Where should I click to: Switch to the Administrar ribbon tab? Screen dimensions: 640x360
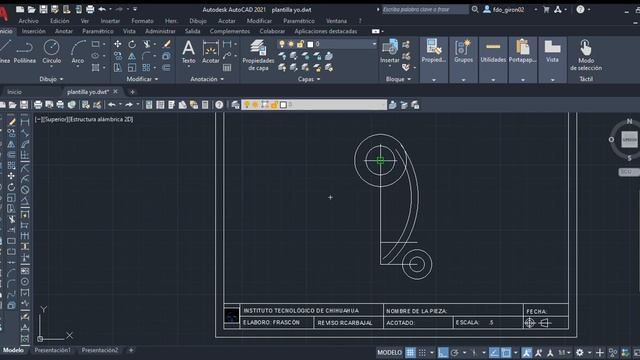pos(160,31)
